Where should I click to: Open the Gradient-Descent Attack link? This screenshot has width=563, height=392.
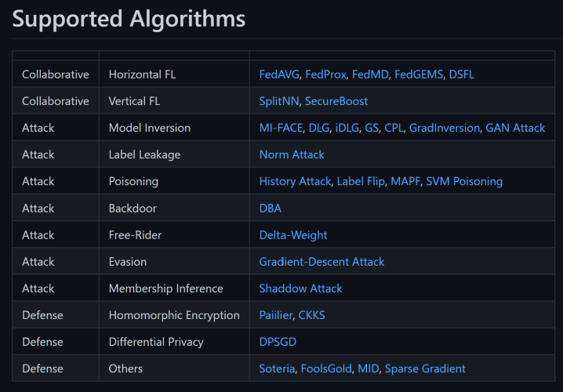tap(321, 262)
